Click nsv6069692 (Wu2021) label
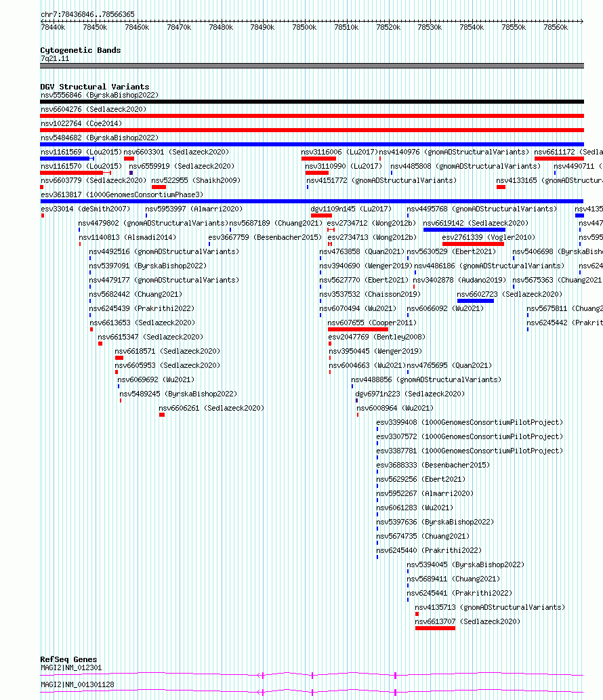Screen dimensions: 603x700 pyautogui.click(x=157, y=380)
